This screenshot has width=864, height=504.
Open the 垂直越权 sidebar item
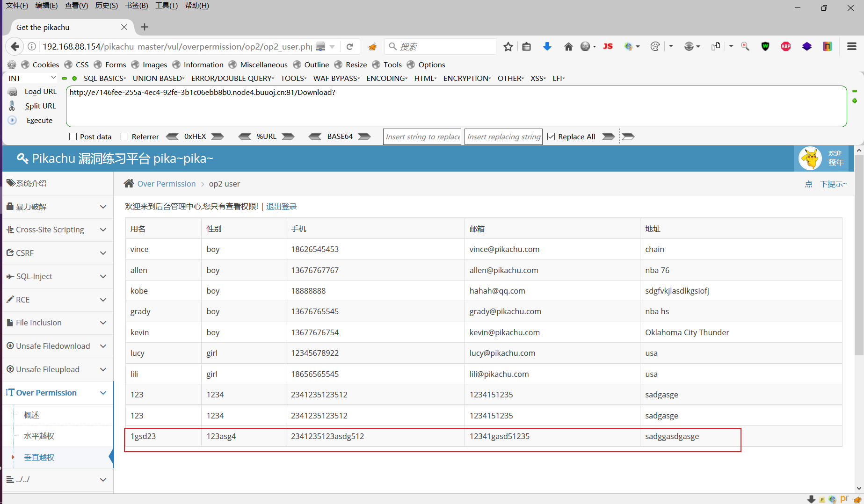[39, 457]
